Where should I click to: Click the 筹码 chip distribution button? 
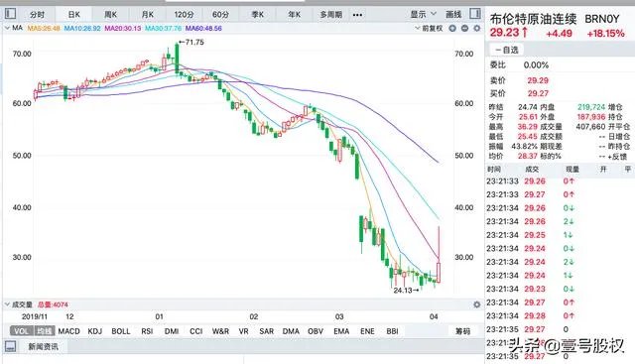463,331
